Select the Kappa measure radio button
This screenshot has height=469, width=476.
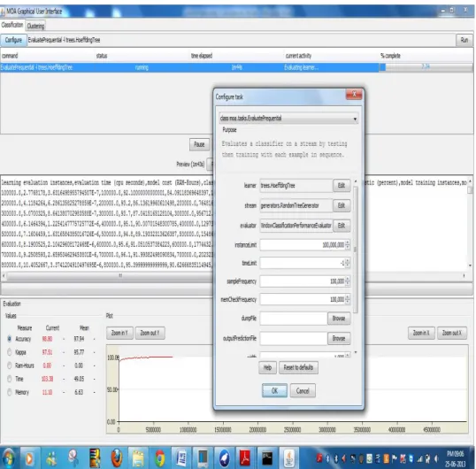[10, 352]
